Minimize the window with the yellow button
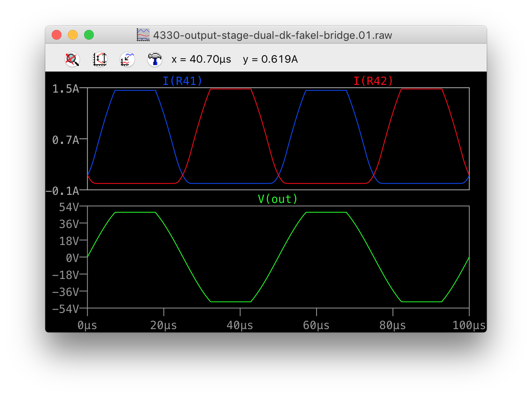Viewport: 532px width, 397px height. click(73, 35)
